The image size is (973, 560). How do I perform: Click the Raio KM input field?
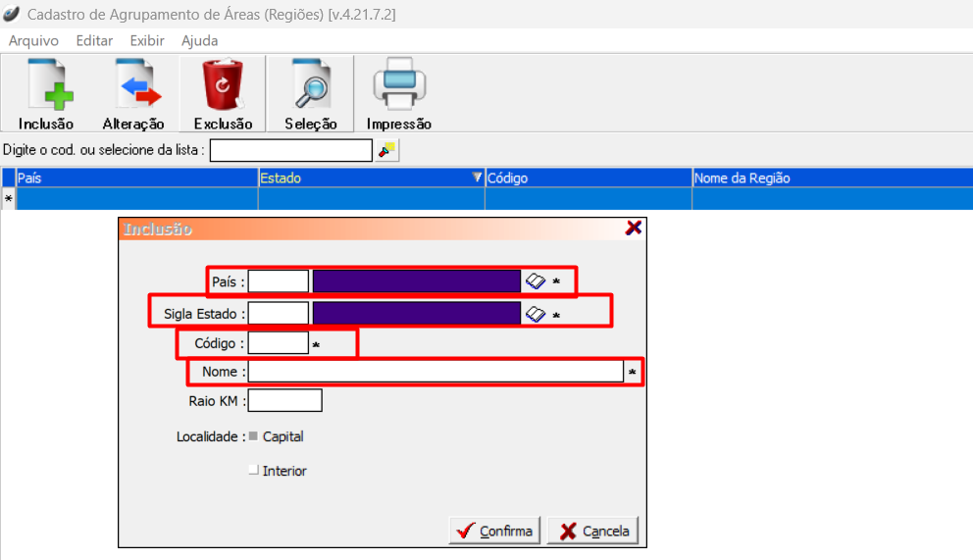284,400
